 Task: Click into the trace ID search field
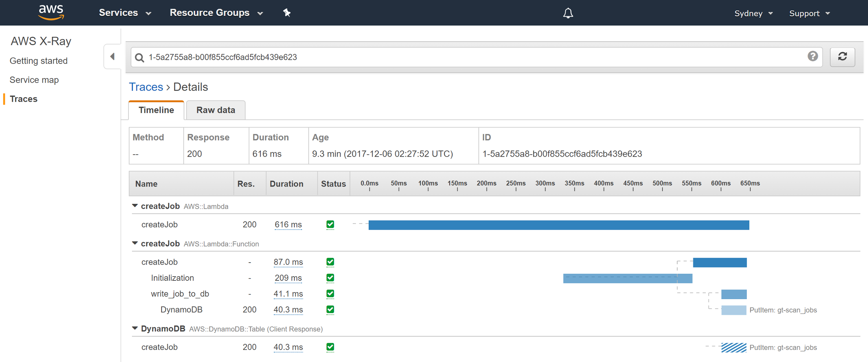pyautogui.click(x=476, y=57)
